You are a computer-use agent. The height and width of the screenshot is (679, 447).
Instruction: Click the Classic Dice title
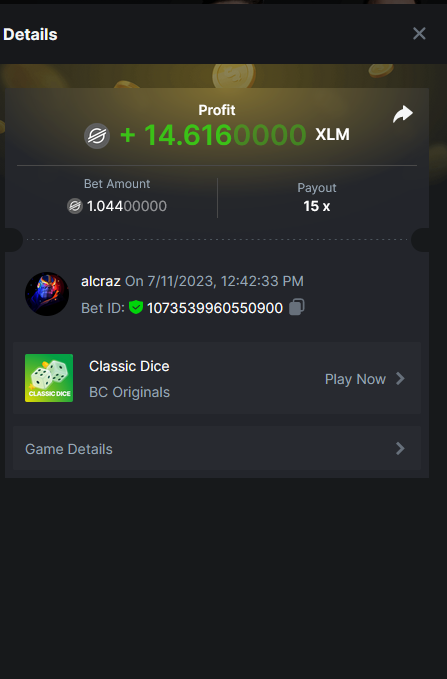pos(129,366)
